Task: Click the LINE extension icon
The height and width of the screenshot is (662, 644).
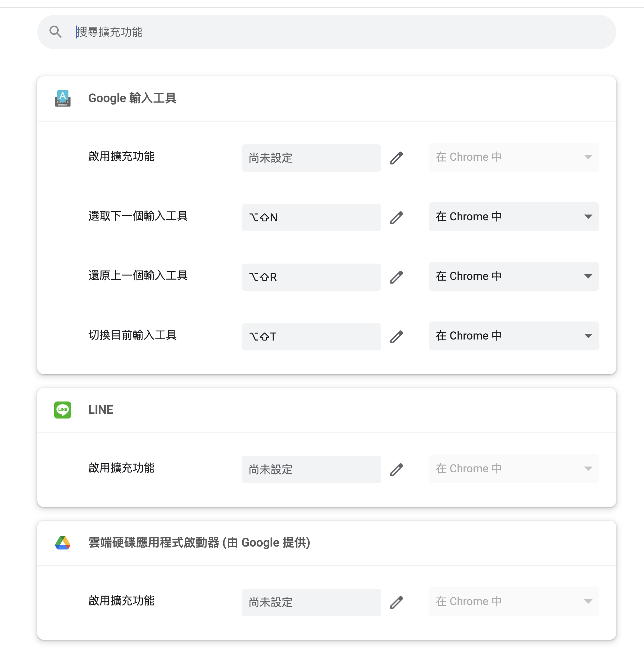Action: pyautogui.click(x=63, y=410)
